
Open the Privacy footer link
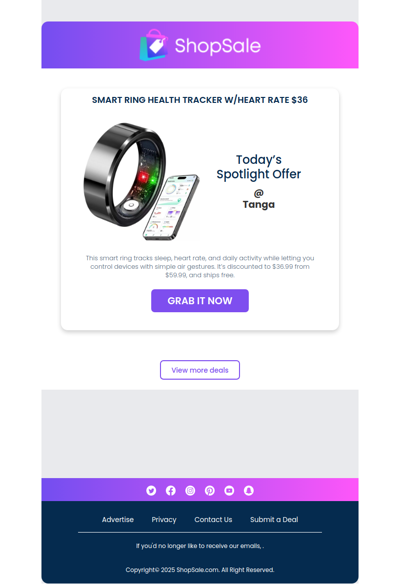click(x=164, y=520)
